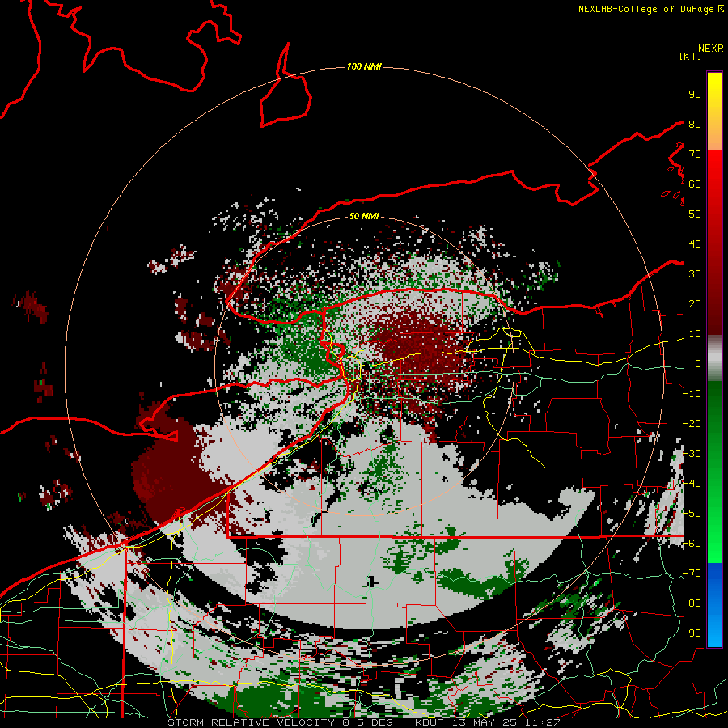Click the -90 value on velocity scale
This screenshot has width=728, height=728.
(x=692, y=633)
